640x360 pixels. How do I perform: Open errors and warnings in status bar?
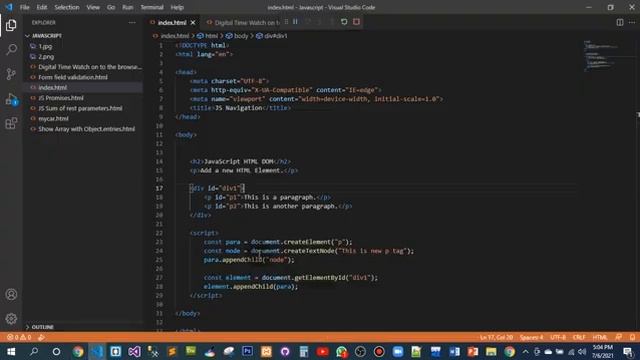point(19,337)
